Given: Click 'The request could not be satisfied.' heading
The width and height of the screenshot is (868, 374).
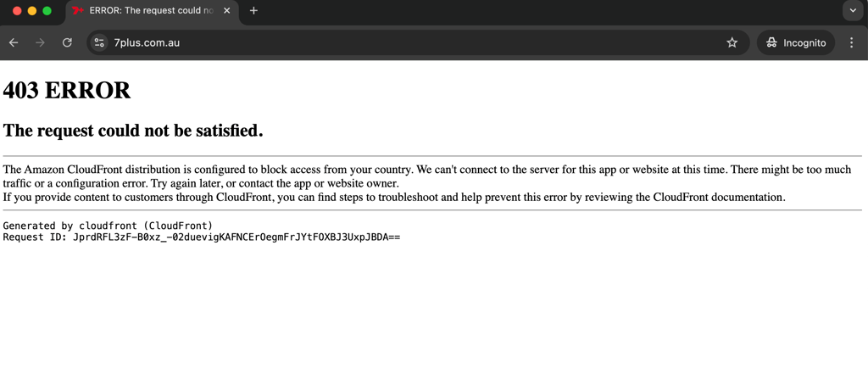Looking at the screenshot, I should click(x=133, y=131).
